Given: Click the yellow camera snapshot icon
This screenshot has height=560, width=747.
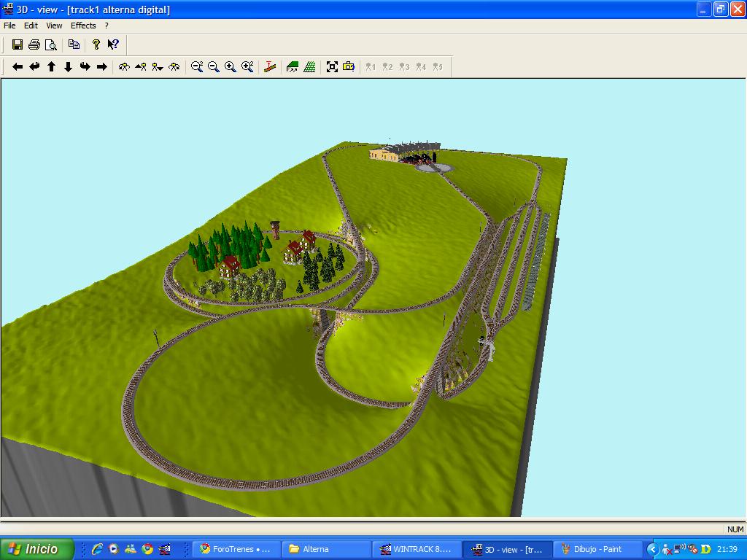Looking at the screenshot, I should click(349, 66).
